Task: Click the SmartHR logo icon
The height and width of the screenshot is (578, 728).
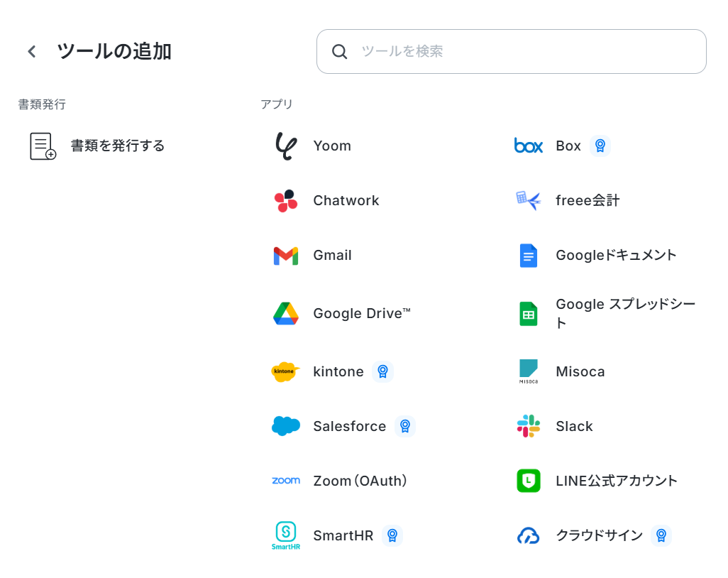Action: point(286,535)
